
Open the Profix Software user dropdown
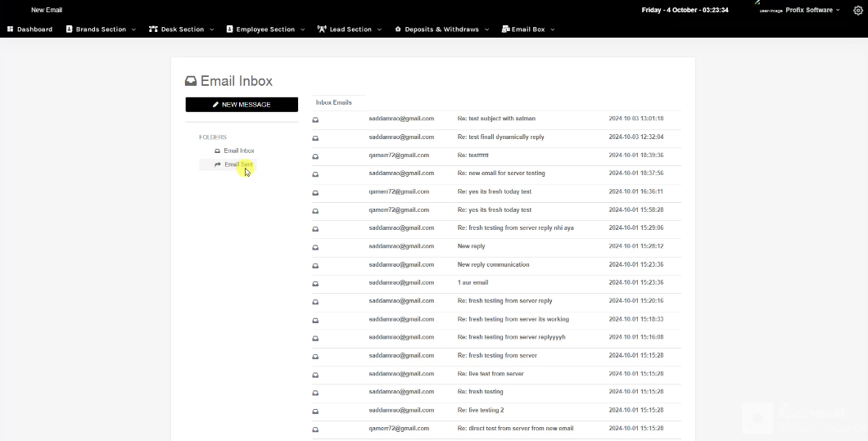(x=812, y=11)
